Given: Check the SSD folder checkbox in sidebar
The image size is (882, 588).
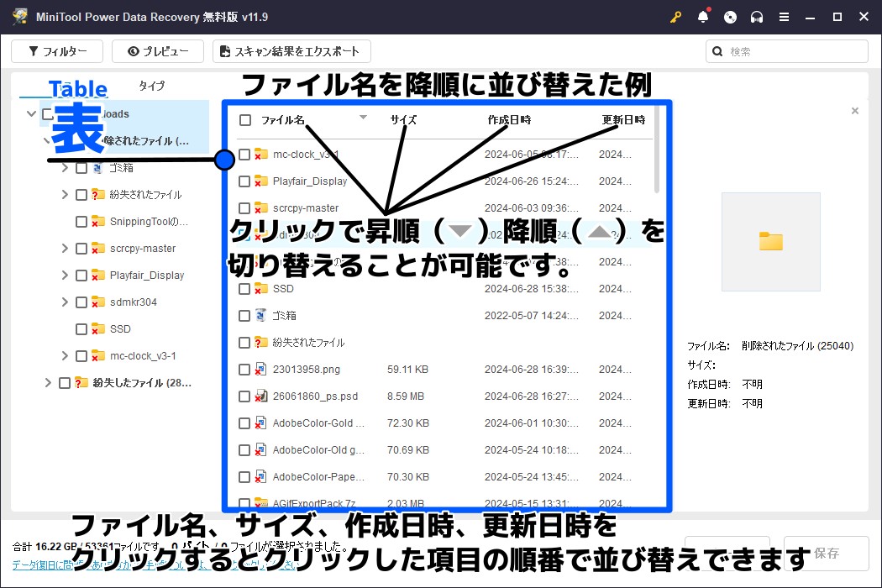Looking at the screenshot, I should pyautogui.click(x=81, y=328).
